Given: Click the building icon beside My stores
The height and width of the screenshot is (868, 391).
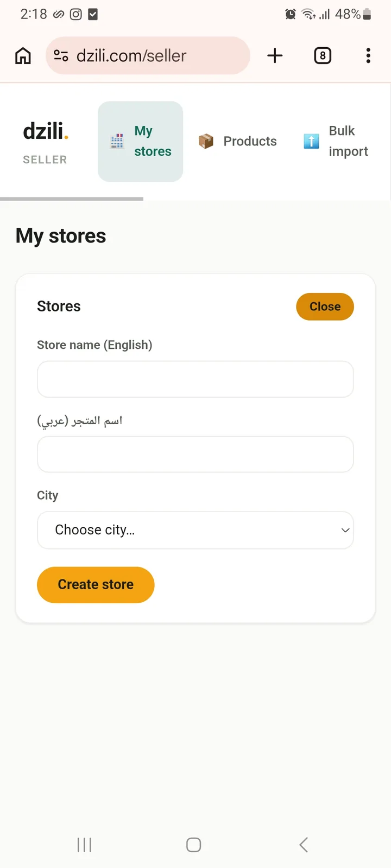Looking at the screenshot, I should 117,141.
